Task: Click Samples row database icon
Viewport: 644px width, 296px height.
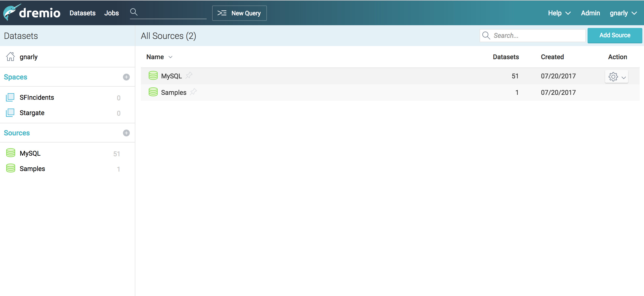Action: pyautogui.click(x=153, y=92)
